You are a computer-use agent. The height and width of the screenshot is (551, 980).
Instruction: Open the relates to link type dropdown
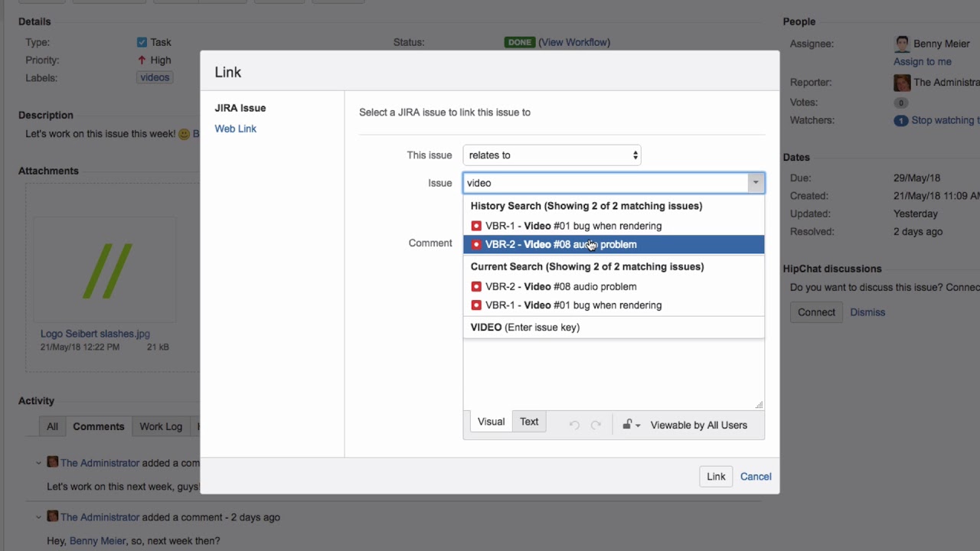(x=552, y=155)
